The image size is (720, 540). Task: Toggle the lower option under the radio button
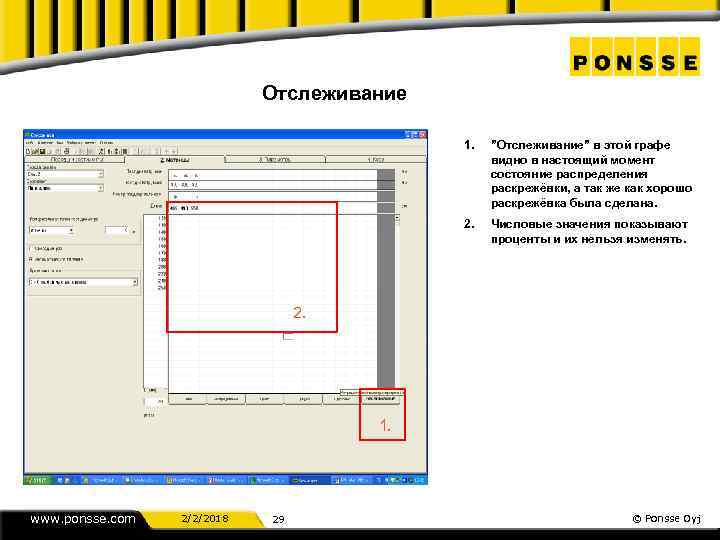pos(32,259)
